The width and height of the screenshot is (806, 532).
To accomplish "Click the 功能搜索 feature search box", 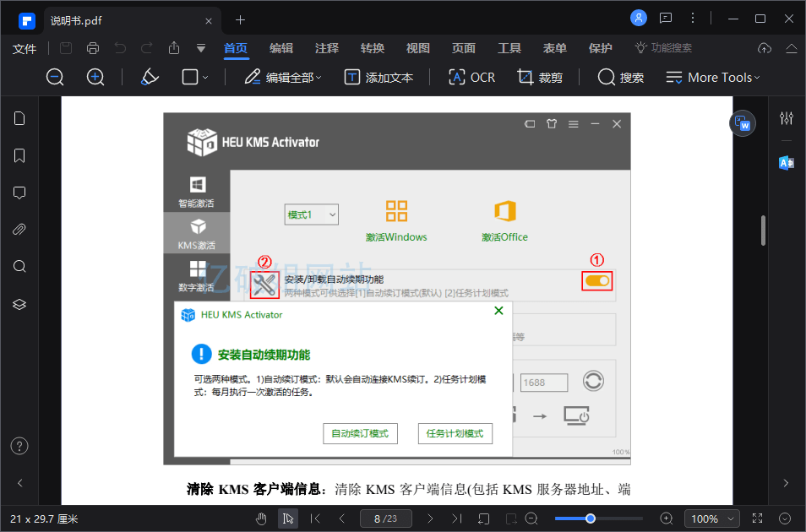I will pos(663,48).
